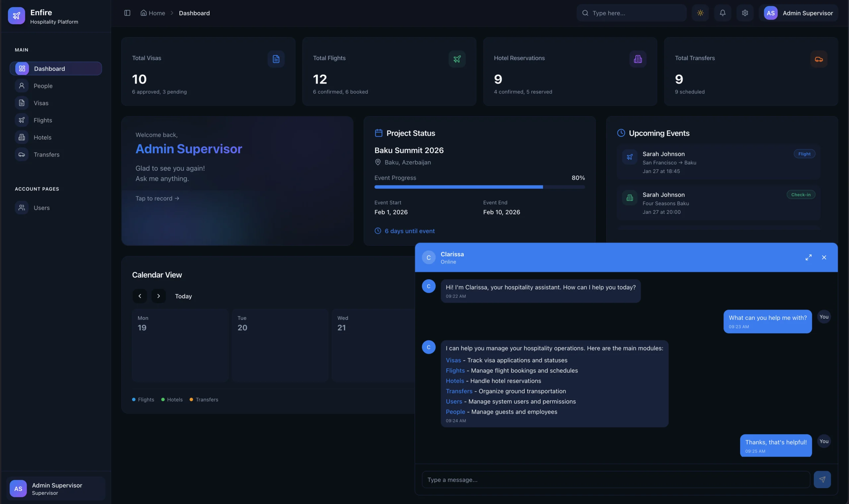This screenshot has width=849, height=504.
Task: Click the Total Visas document icon
Action: click(x=276, y=59)
